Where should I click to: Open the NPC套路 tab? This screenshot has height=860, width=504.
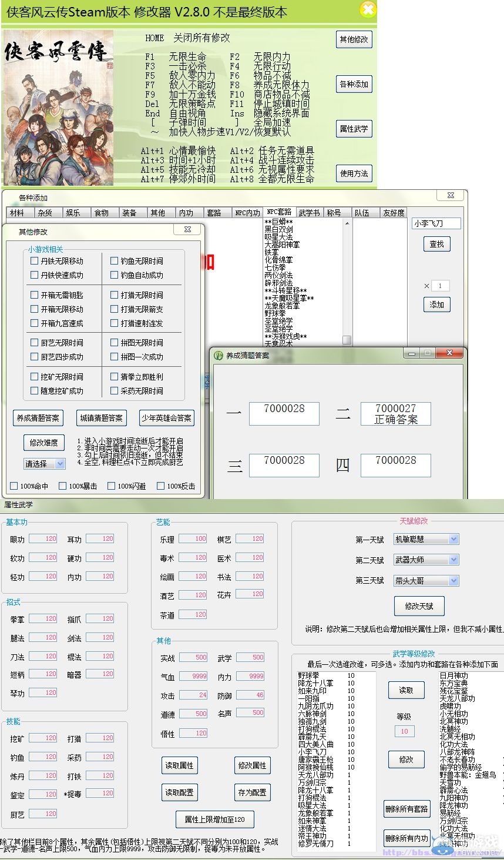[x=279, y=212]
